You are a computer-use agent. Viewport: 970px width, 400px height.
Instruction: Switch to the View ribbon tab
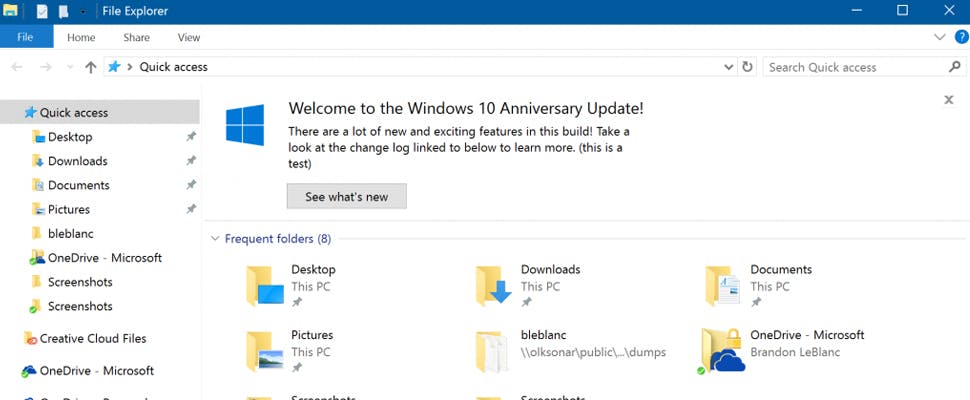[189, 37]
